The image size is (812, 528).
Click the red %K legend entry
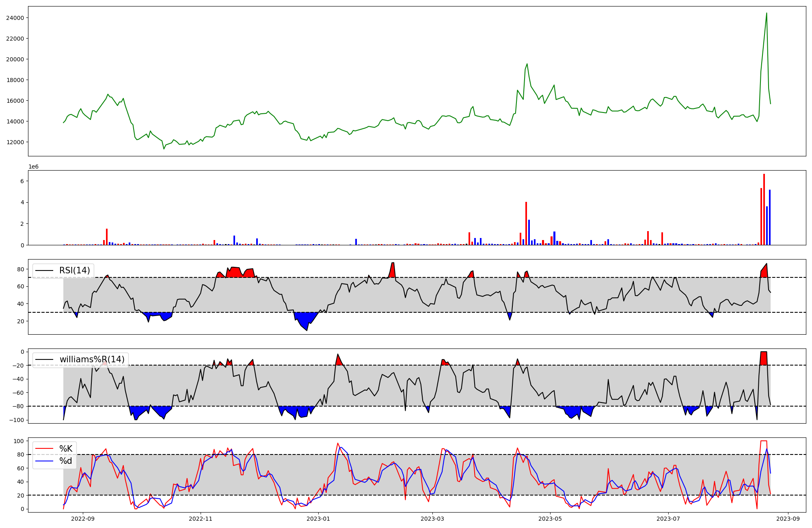pos(66,448)
